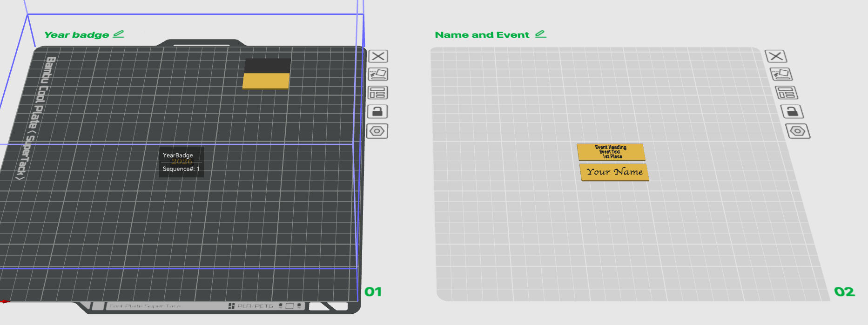Select the Year badge plate name
The height and width of the screenshot is (325, 868).
coord(77,35)
